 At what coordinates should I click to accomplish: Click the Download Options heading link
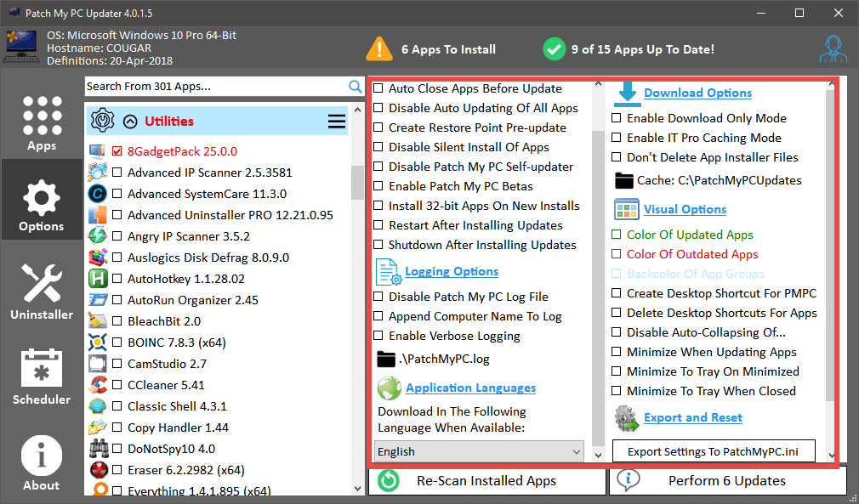pos(697,93)
